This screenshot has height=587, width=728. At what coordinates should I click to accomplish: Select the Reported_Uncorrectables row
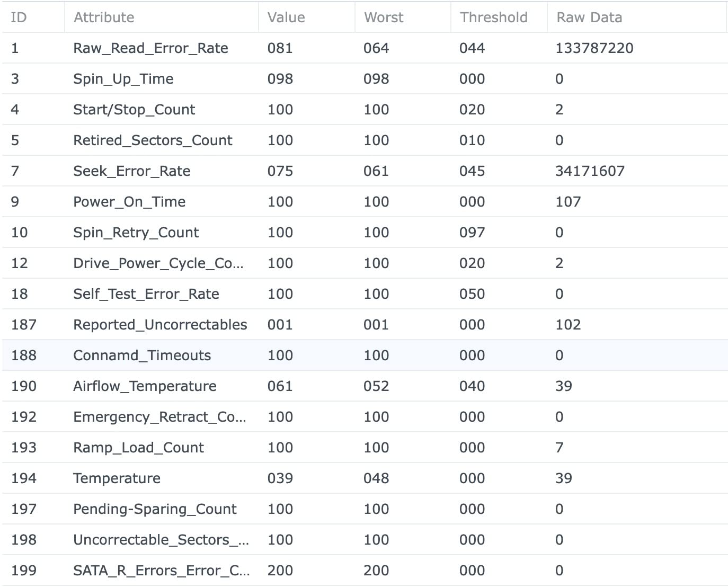click(365, 325)
